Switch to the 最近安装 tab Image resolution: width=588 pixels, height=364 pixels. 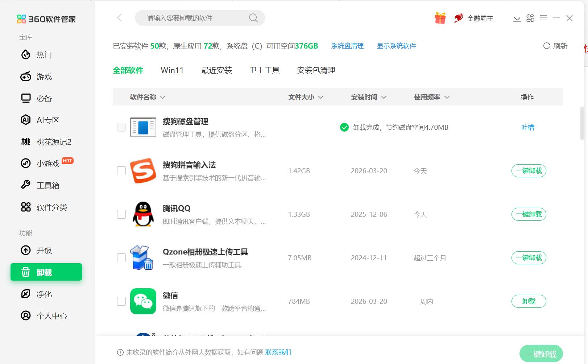coord(217,70)
